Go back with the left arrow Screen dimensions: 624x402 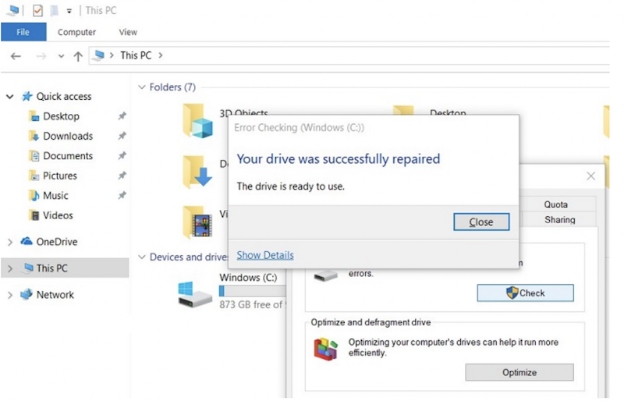coord(16,56)
